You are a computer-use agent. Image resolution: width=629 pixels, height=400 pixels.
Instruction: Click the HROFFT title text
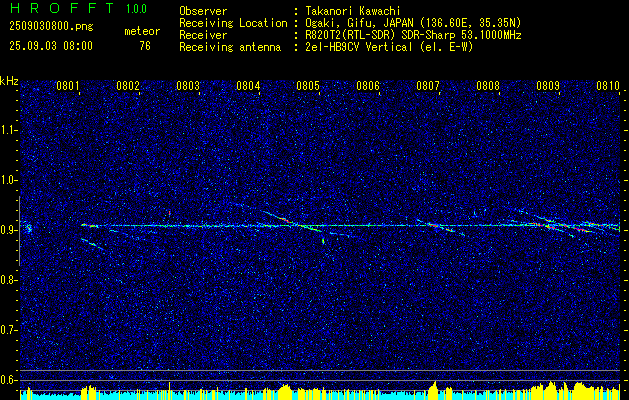pyautogui.click(x=63, y=9)
